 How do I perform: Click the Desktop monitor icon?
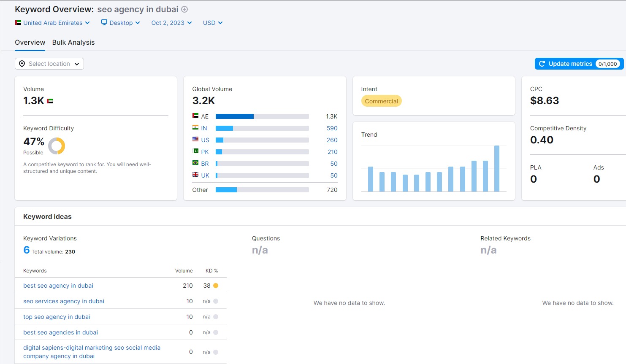coord(104,22)
